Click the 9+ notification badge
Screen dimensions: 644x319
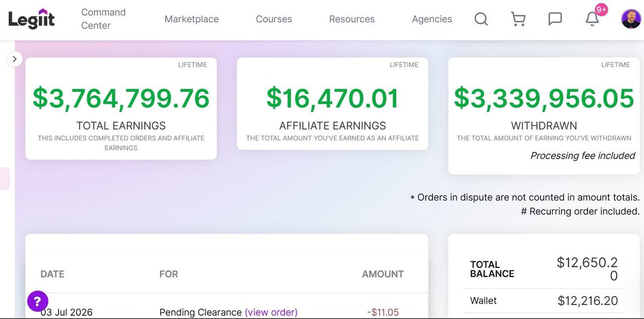(601, 10)
